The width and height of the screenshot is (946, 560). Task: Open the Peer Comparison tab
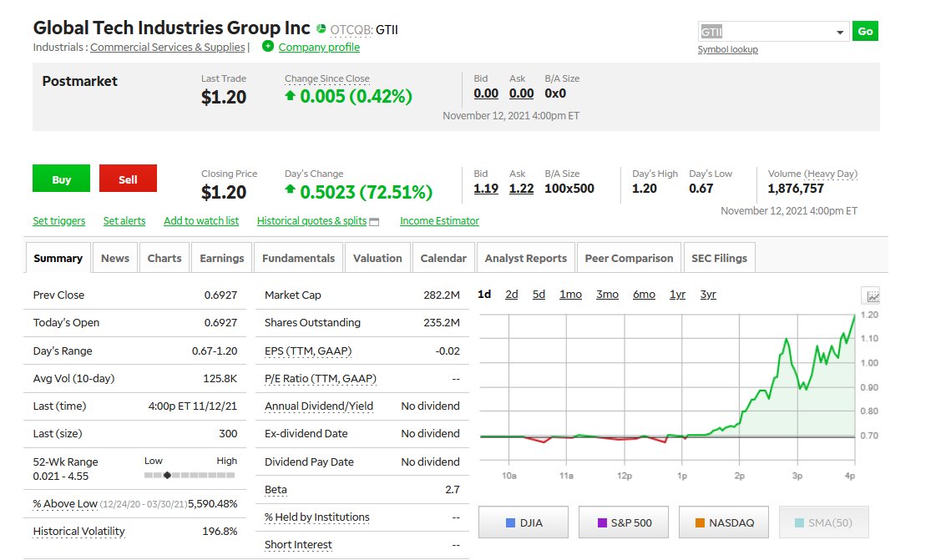point(630,258)
